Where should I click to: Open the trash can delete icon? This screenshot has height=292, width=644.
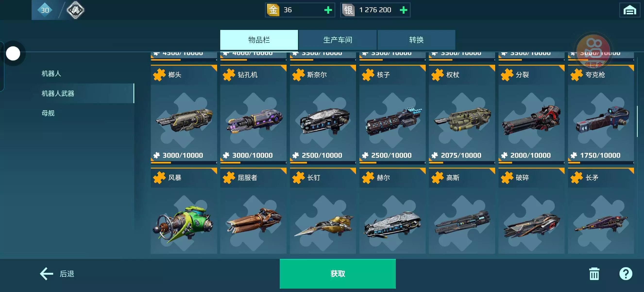pos(594,274)
